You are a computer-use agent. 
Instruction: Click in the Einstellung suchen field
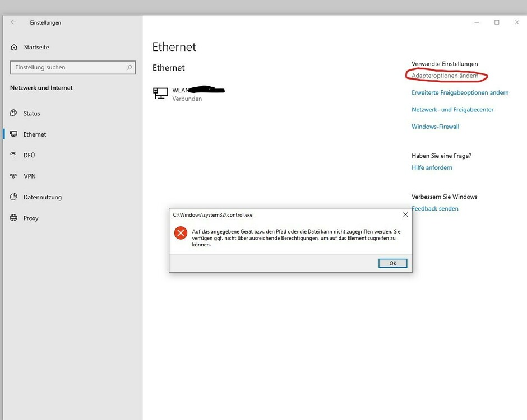click(67, 67)
